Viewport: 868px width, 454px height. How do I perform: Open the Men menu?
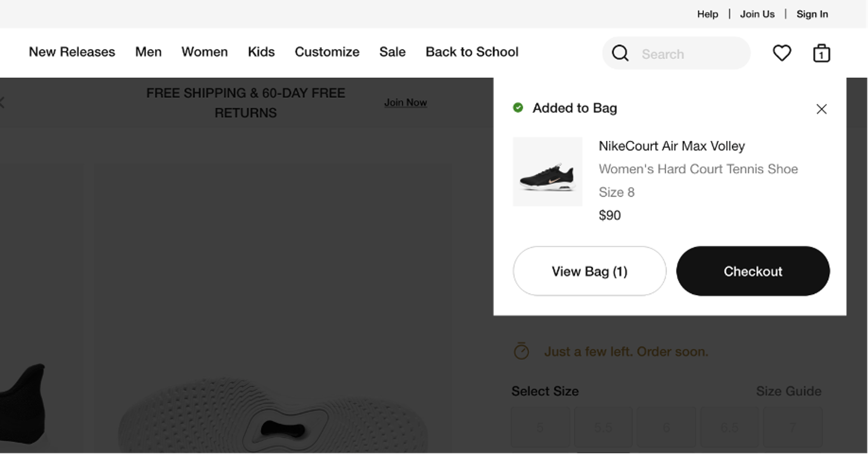pyautogui.click(x=148, y=52)
